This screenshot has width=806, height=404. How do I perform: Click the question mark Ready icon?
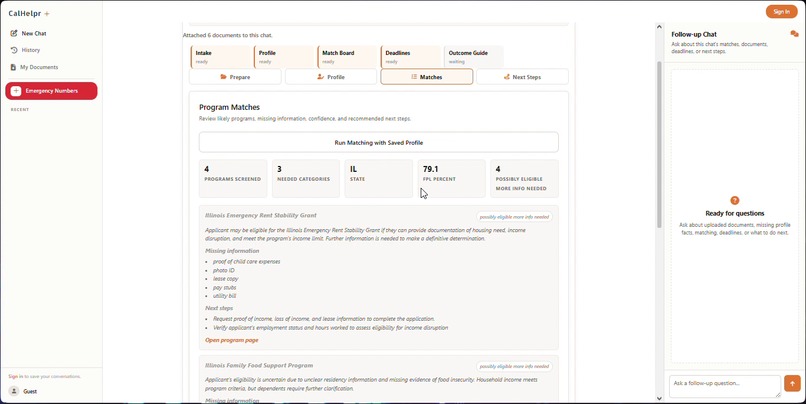[x=735, y=200]
